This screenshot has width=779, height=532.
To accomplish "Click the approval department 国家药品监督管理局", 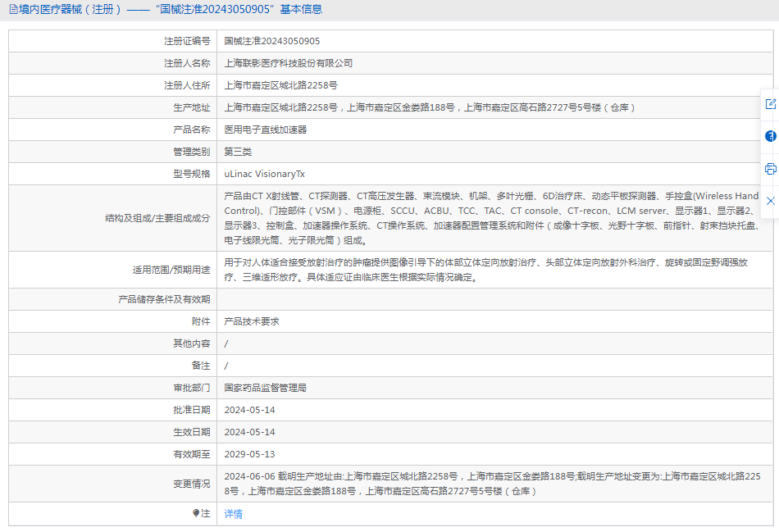I will point(266,388).
